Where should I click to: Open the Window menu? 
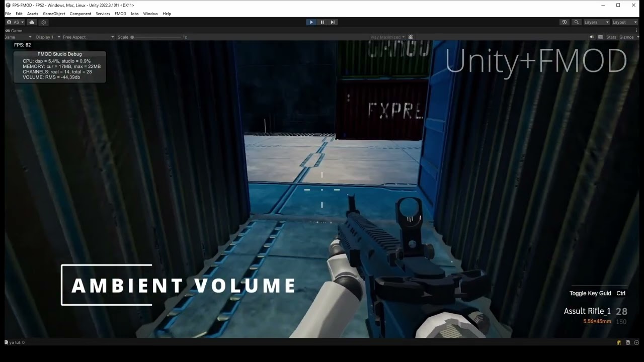coord(150,14)
